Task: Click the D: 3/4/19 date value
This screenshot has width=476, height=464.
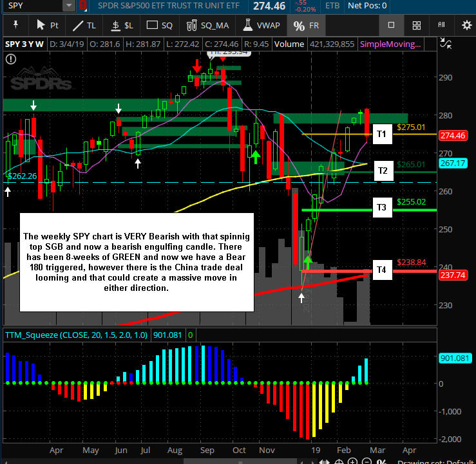Action: tap(67, 44)
